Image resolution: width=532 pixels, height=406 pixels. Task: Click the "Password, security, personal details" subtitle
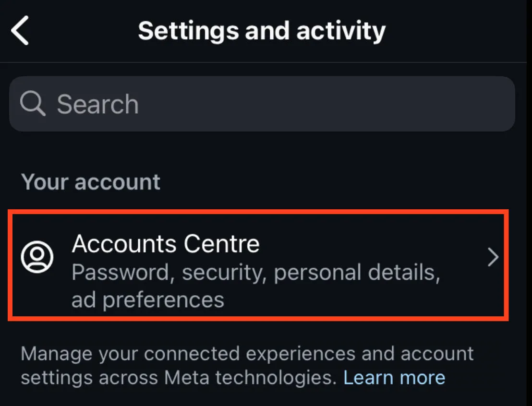[255, 272]
